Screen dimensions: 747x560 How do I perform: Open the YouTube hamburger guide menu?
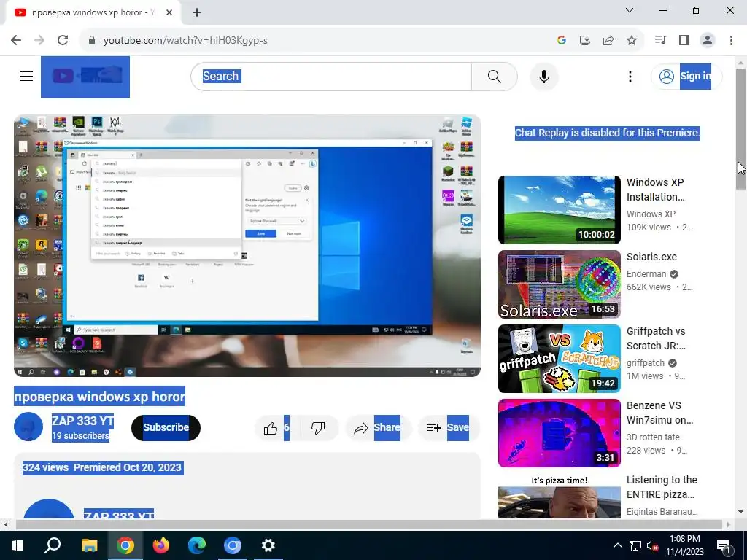pos(26,76)
